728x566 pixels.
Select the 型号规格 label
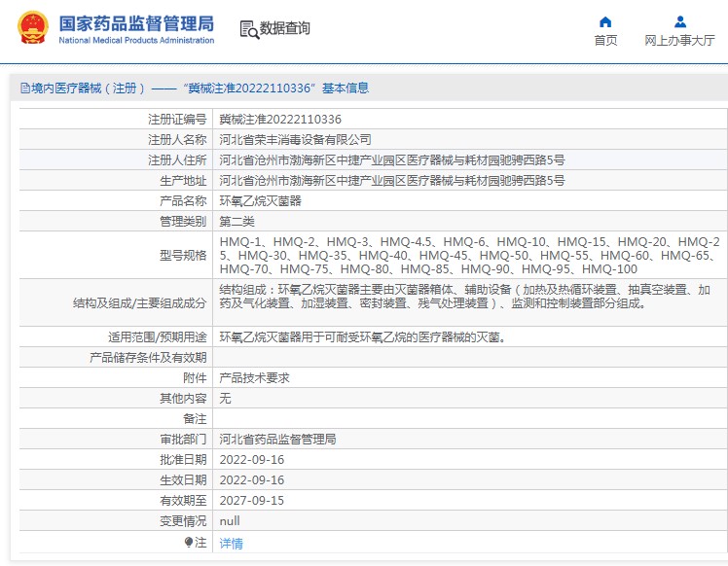[183, 255]
